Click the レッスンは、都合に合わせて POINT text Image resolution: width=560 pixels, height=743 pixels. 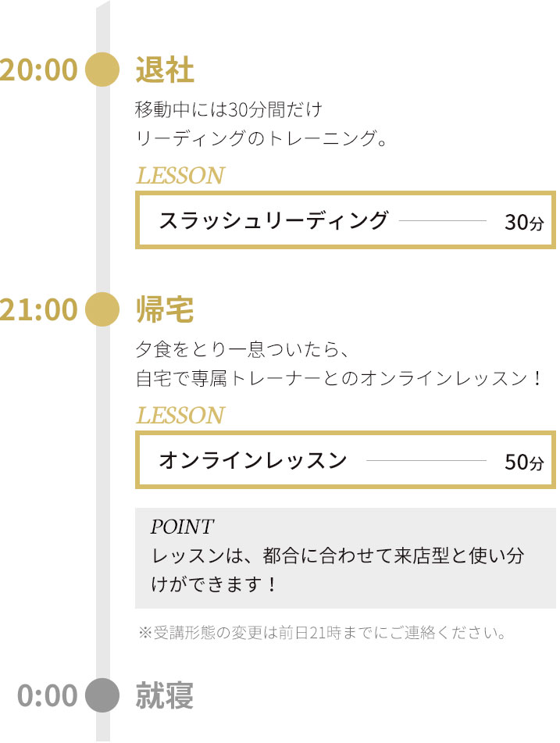pyautogui.click(x=337, y=570)
